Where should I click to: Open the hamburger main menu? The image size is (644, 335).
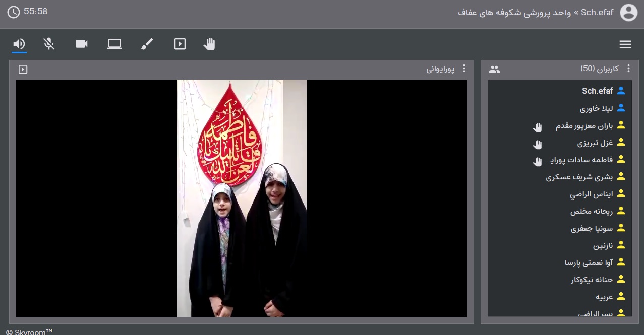[625, 44]
